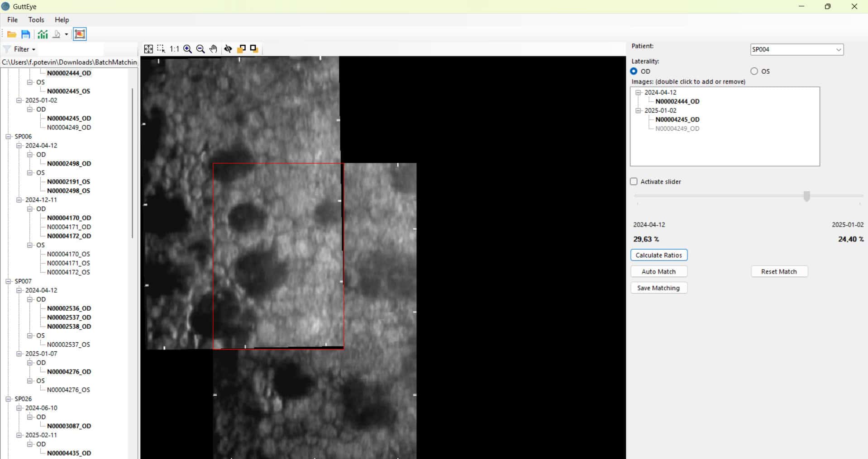Open the File menu
This screenshot has height=459, width=868.
(x=13, y=20)
